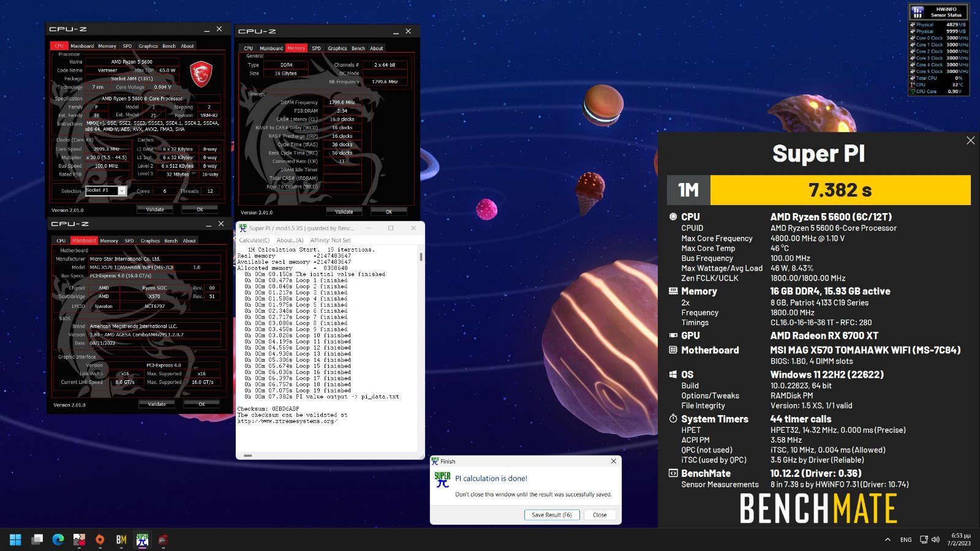Click the 'Core 0 Clock' row in HWiNFO widget
The height and width of the screenshot is (551, 980).
[x=939, y=38]
